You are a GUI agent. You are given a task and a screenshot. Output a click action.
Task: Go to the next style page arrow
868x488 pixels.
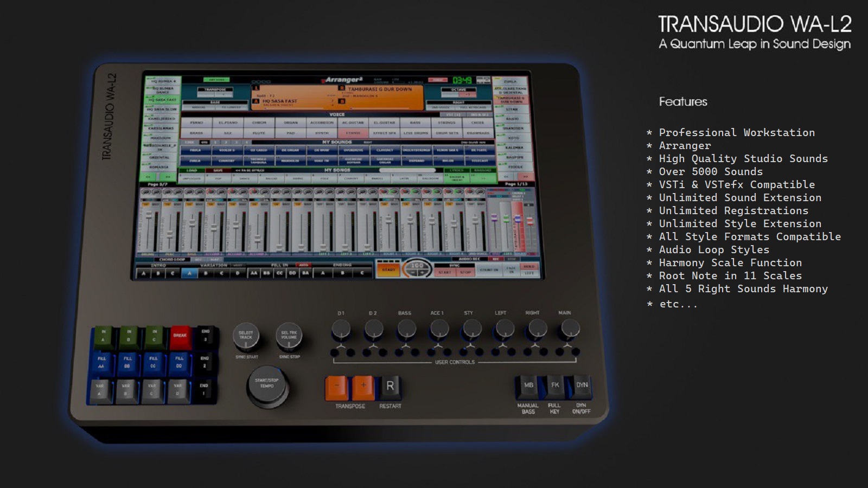168,177
